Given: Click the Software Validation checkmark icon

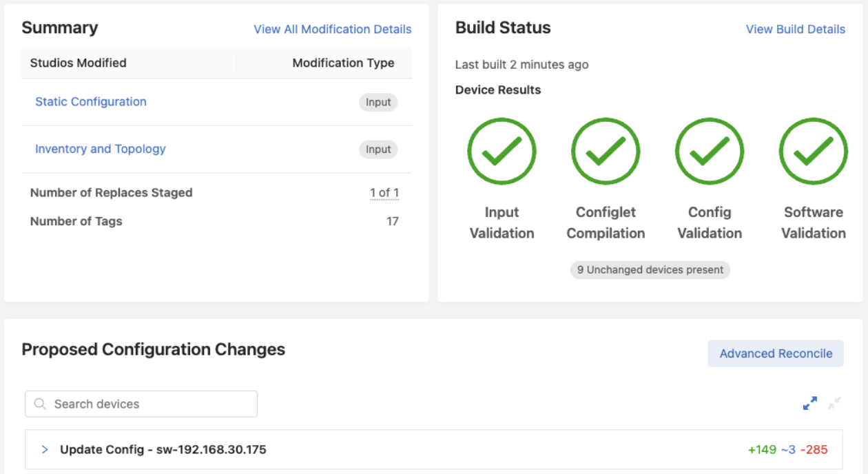Looking at the screenshot, I should pos(813,152).
